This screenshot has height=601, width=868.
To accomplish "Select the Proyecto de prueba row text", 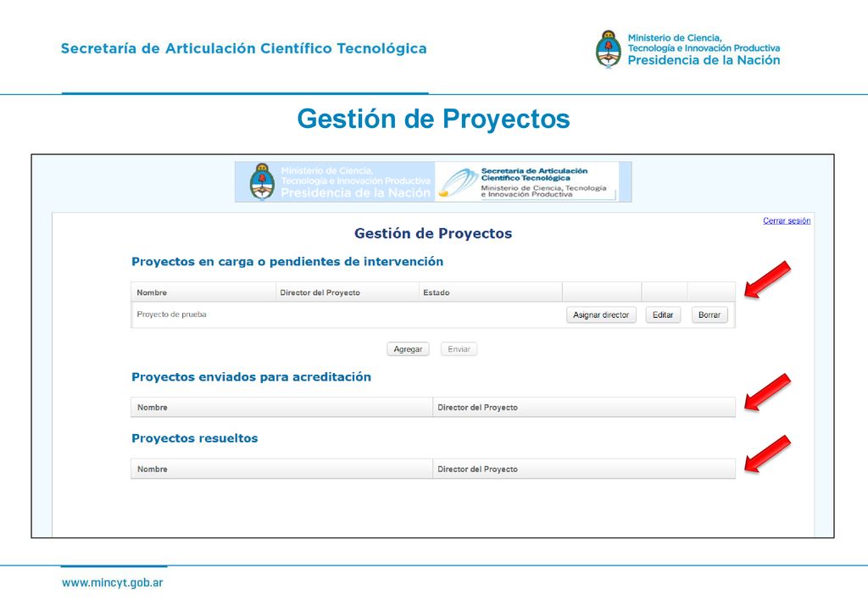I will (171, 314).
